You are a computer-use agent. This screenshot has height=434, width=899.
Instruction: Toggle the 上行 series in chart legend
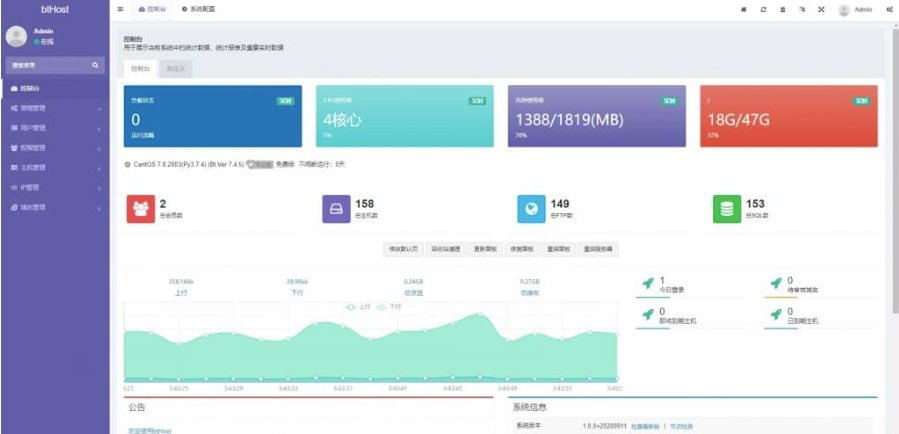point(358,306)
